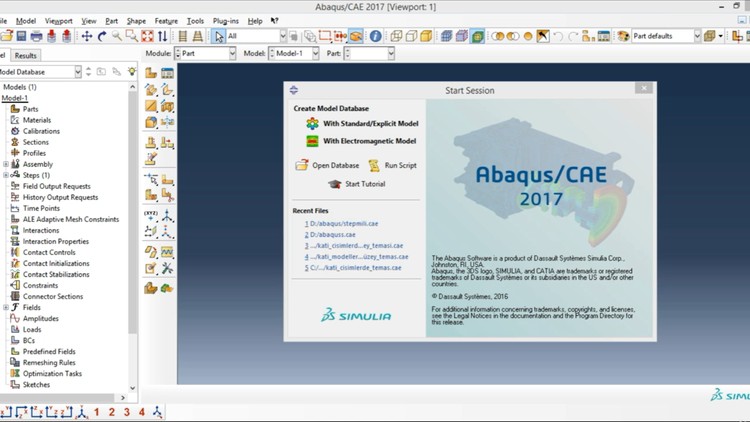The width and height of the screenshot is (750, 422).
Task: Apply the X-Y view triad icon
Action: point(6,411)
